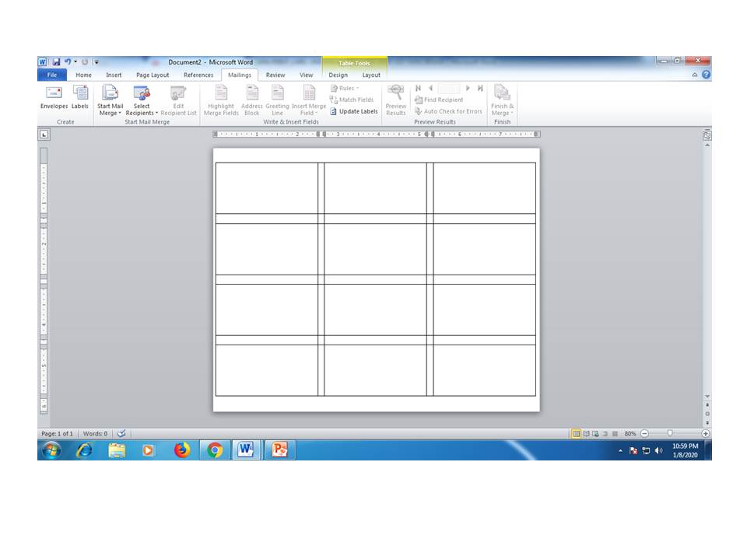This screenshot has height=560, width=747.
Task: Select Draft view
Action: (x=615, y=434)
